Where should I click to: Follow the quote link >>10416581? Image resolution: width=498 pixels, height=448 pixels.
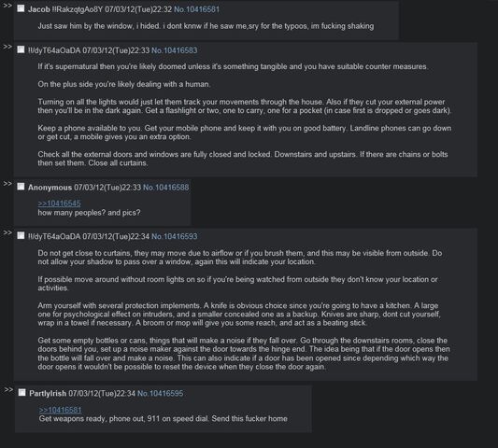pyautogui.click(x=61, y=410)
